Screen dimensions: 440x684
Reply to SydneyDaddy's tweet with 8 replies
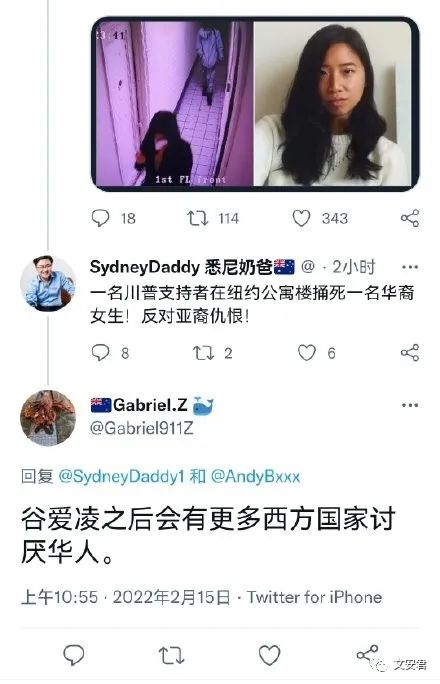coord(100,352)
